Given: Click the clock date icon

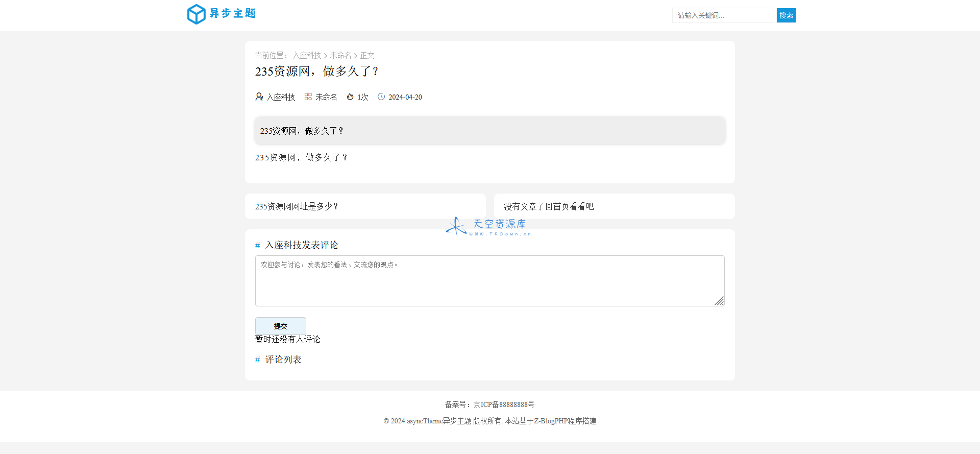Looking at the screenshot, I should pos(381,97).
